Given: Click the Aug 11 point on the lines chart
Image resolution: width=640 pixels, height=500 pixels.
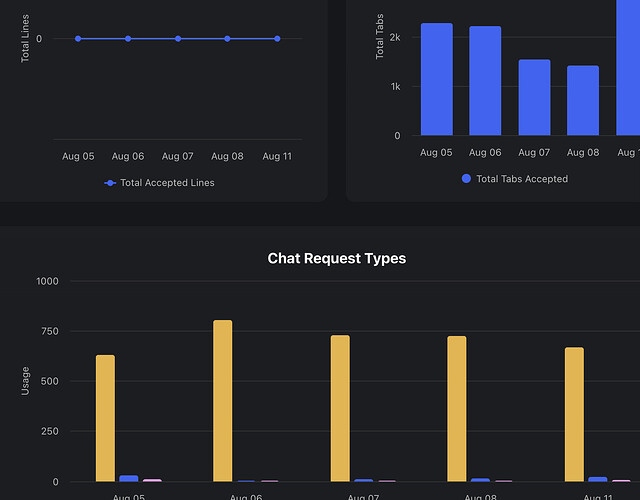Looking at the screenshot, I should click(x=277, y=39).
